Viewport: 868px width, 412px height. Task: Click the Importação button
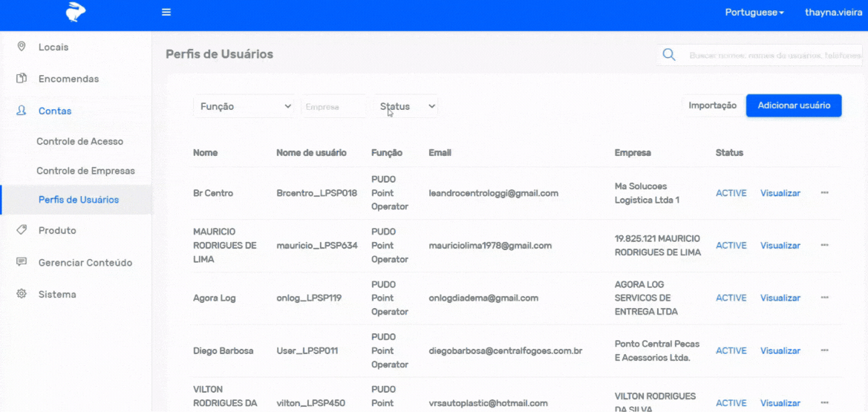tap(712, 105)
